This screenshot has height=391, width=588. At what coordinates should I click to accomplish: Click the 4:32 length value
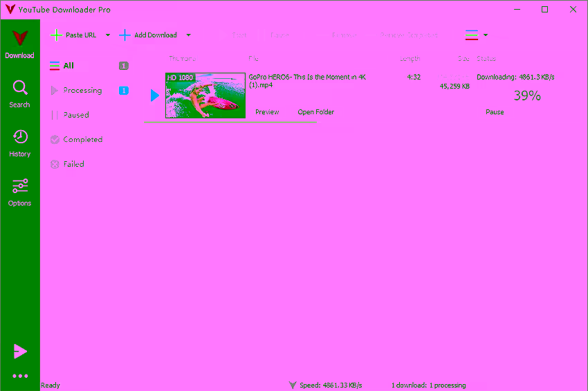[414, 77]
